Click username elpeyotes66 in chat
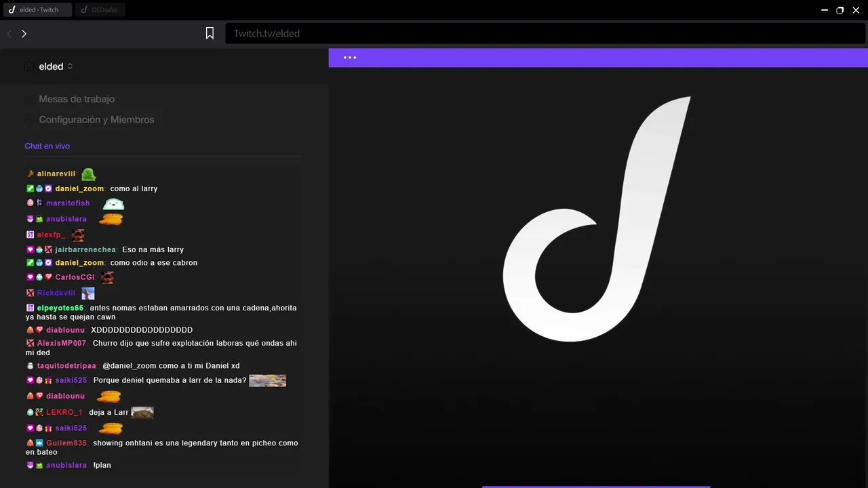 pos(60,308)
